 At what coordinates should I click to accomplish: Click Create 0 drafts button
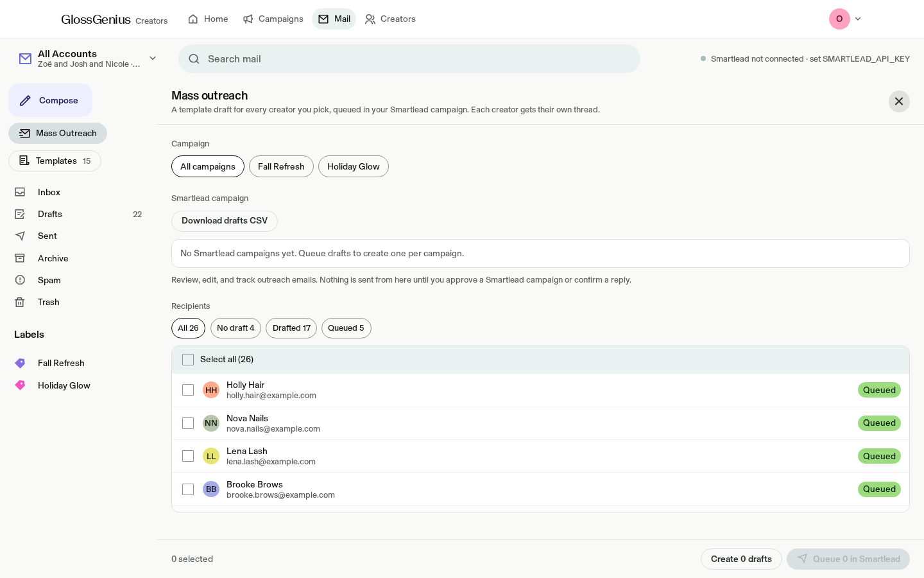[x=741, y=559]
